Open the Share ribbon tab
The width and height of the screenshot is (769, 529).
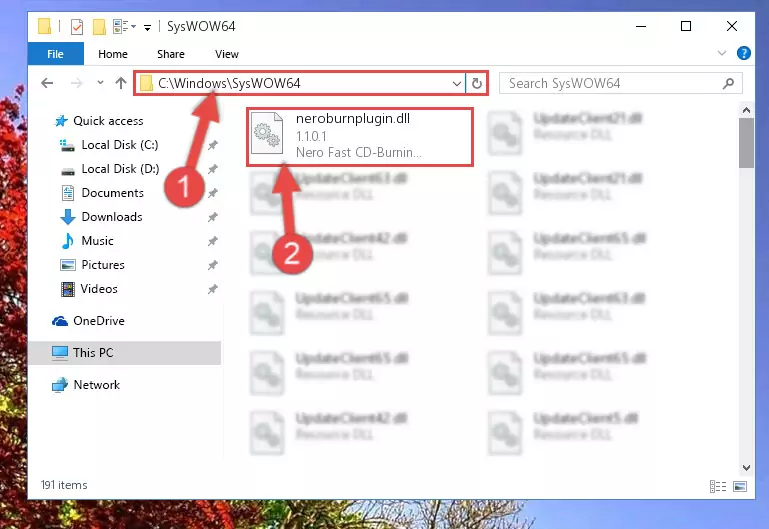tap(171, 54)
